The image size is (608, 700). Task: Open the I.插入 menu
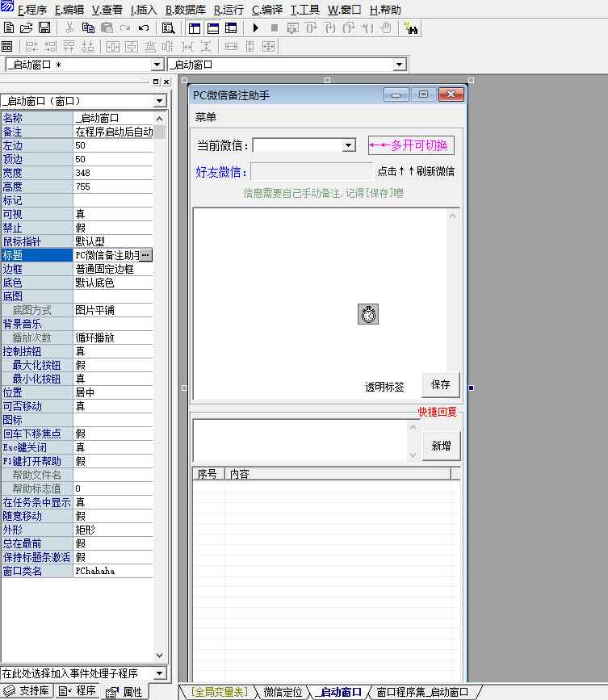pos(144,10)
